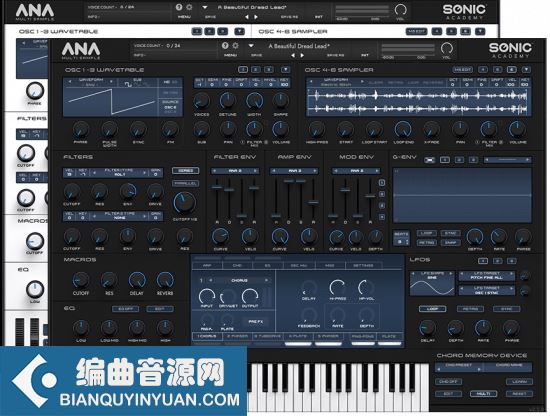
Task: Open the Filter Env type selector
Action: (235, 171)
